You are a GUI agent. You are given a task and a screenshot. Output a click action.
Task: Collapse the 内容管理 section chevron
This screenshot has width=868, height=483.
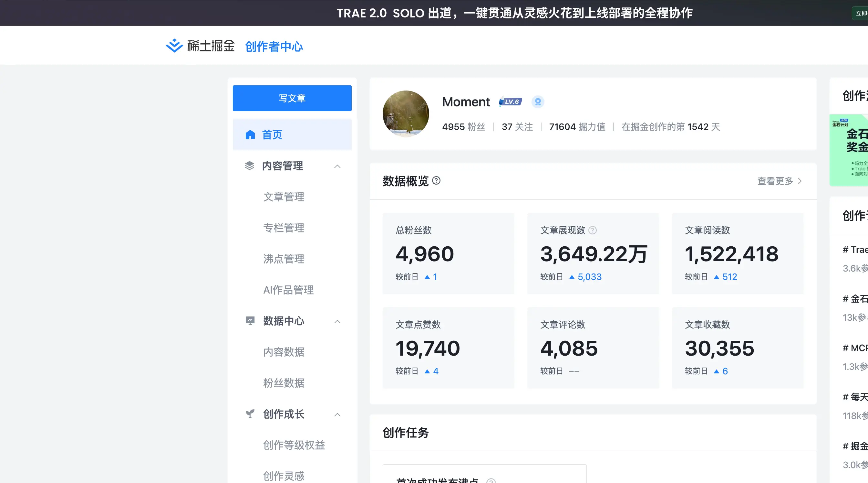[x=337, y=166]
